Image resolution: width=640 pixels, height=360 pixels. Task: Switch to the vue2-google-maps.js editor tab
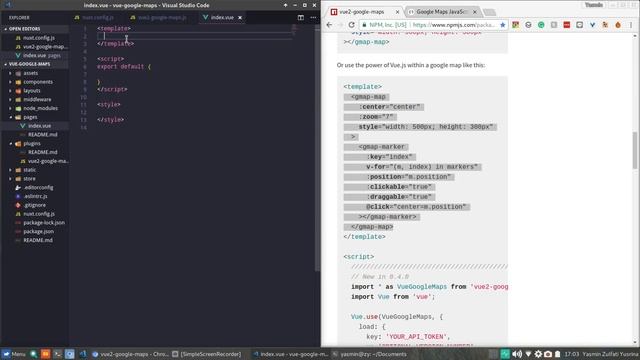point(158,18)
